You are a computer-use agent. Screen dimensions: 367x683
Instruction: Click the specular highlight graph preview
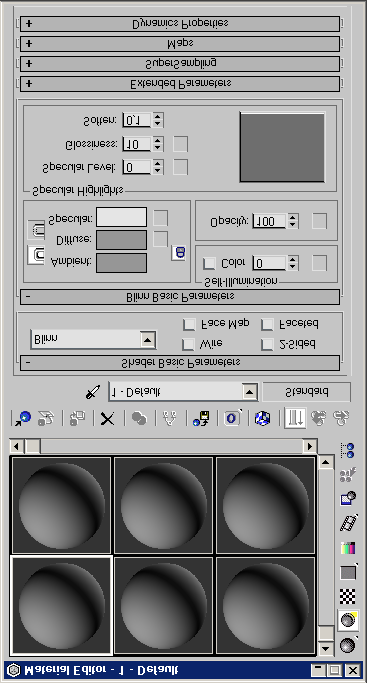point(282,147)
